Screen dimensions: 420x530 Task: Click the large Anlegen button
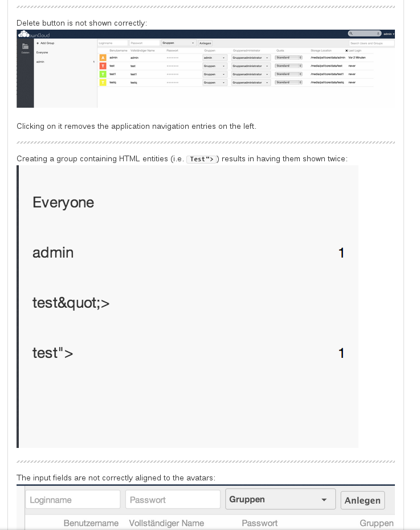pyautogui.click(x=362, y=500)
